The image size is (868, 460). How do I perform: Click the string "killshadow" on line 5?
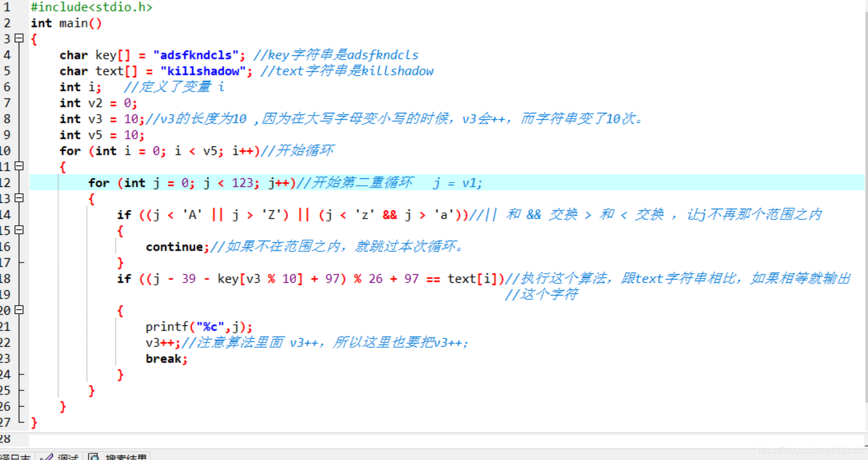tap(203, 71)
